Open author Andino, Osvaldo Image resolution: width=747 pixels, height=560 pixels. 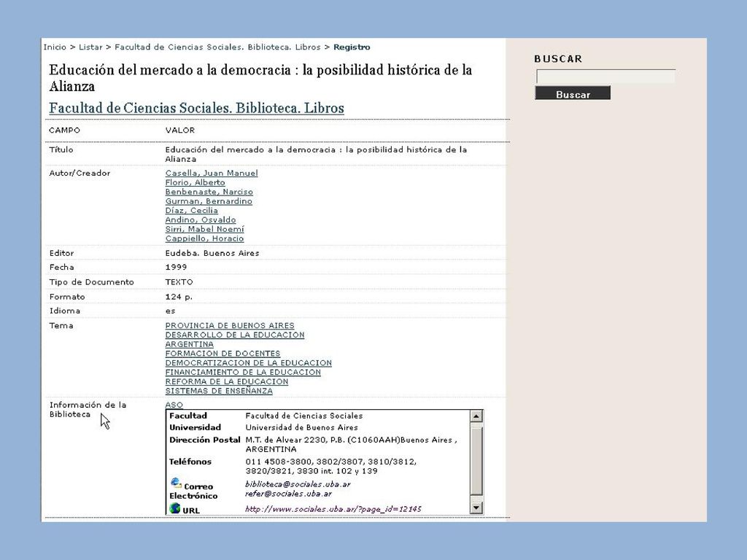201,220
